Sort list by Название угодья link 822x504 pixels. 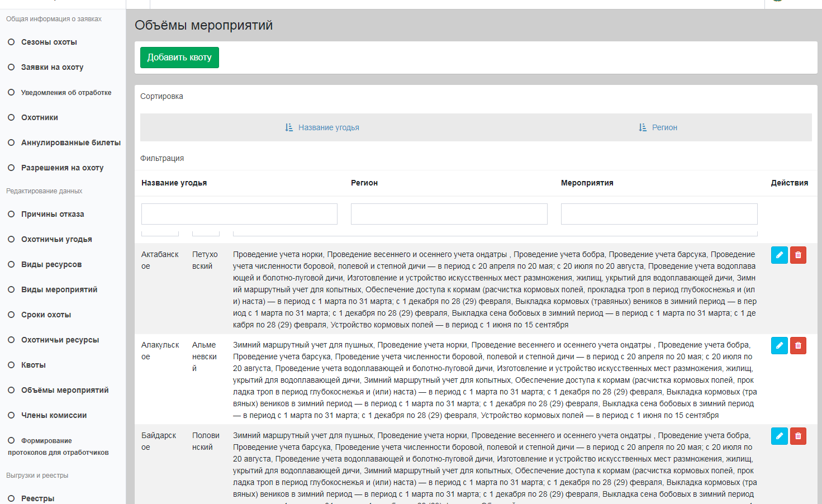click(329, 127)
